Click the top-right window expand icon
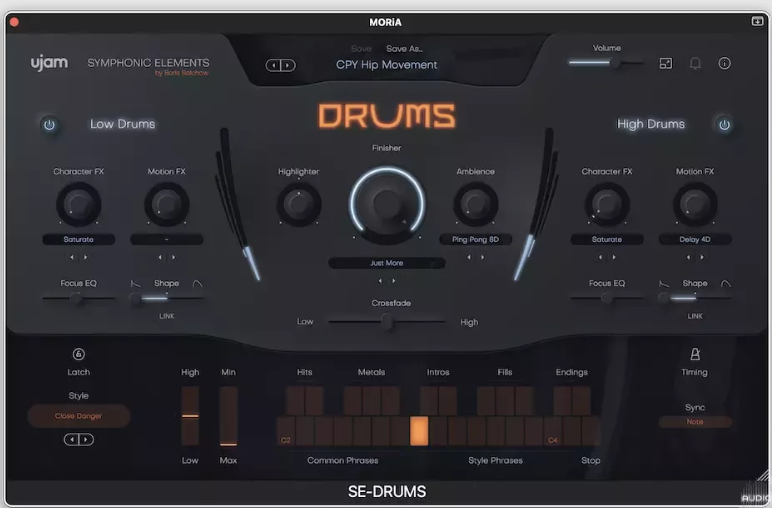The width and height of the screenshot is (772, 508). coord(757,21)
